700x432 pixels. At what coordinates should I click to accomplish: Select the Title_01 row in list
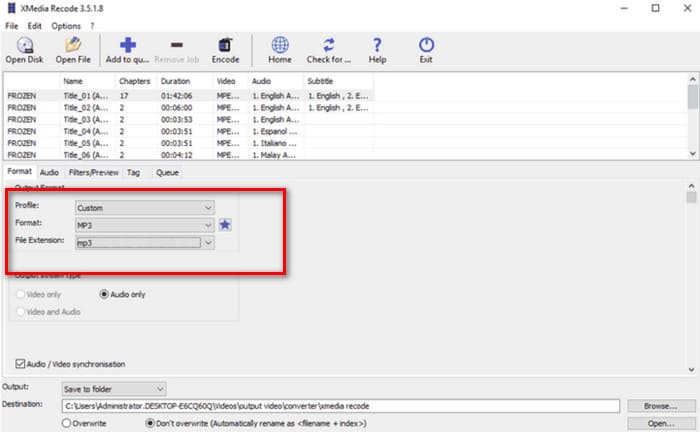point(190,96)
